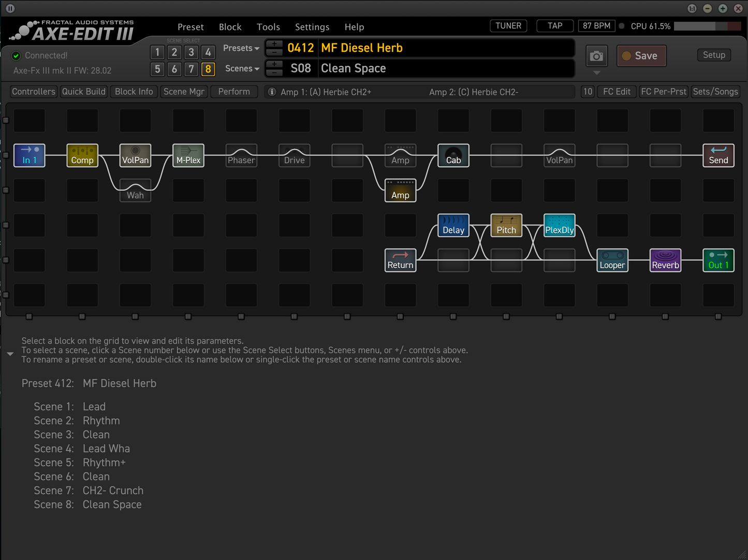748x560 pixels.
Task: Open the PlexDly block
Action: pyautogui.click(x=560, y=225)
